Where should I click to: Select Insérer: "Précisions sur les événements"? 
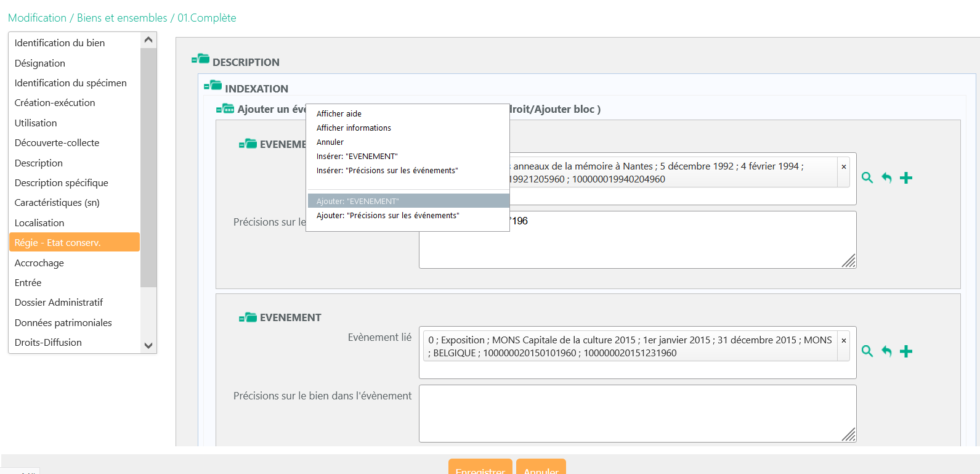(x=387, y=171)
